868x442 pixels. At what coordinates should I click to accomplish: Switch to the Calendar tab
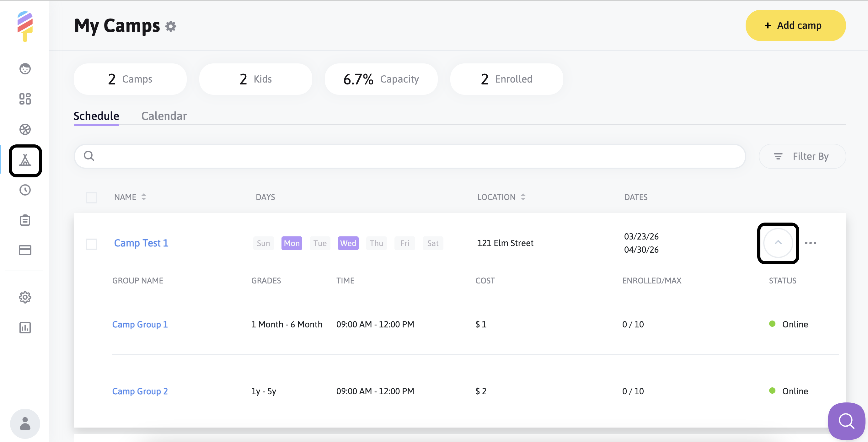164,116
